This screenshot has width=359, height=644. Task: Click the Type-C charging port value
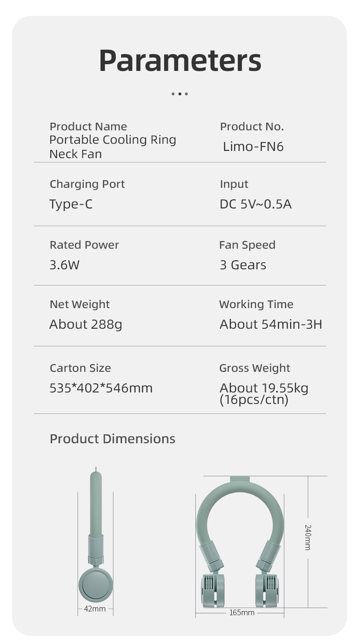click(71, 204)
